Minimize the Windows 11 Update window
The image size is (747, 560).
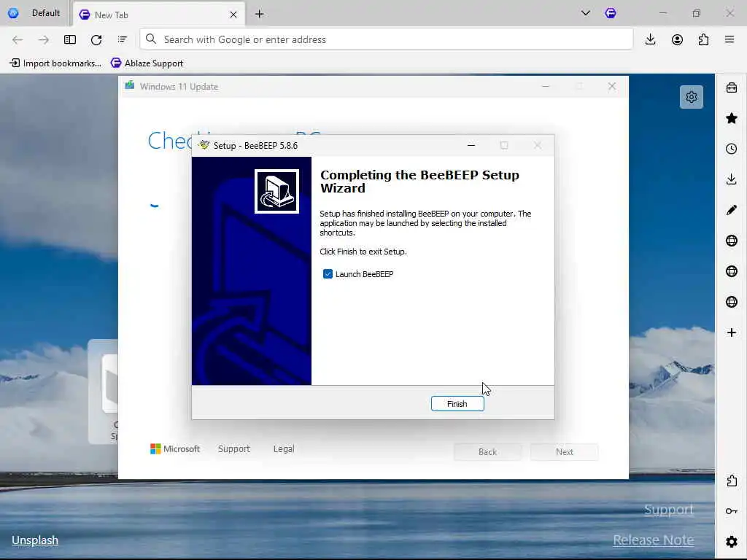(x=546, y=86)
